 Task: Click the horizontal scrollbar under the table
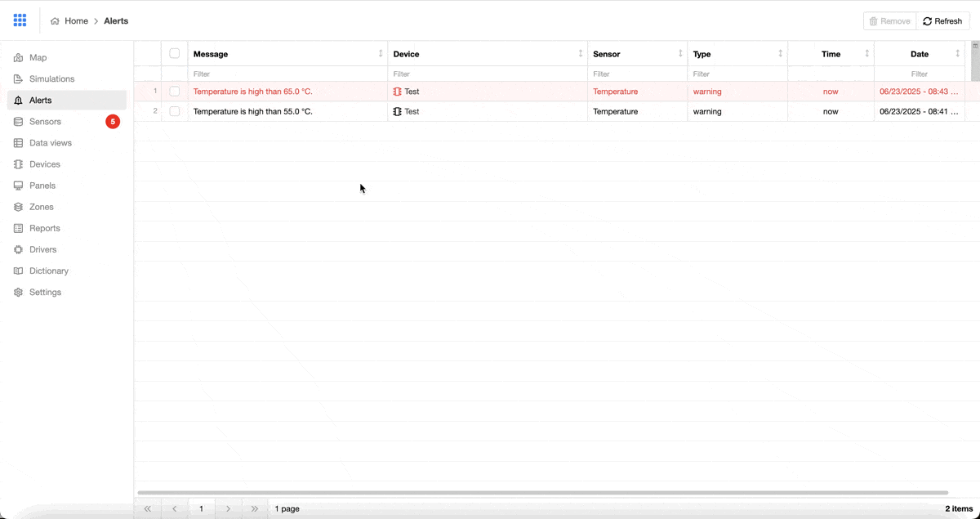point(543,493)
